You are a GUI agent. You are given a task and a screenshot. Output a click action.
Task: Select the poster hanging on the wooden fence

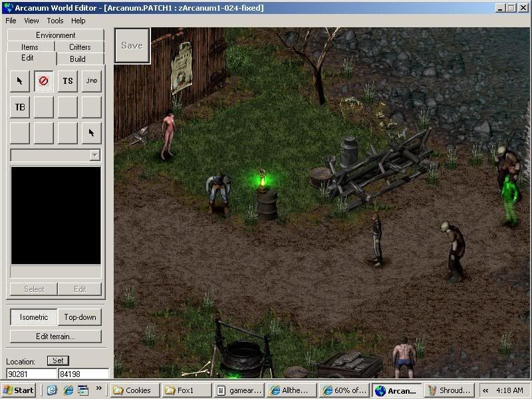tap(181, 68)
